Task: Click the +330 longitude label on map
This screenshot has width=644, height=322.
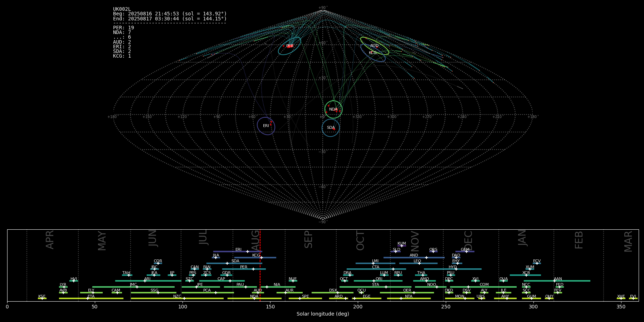Action: tap(357, 117)
